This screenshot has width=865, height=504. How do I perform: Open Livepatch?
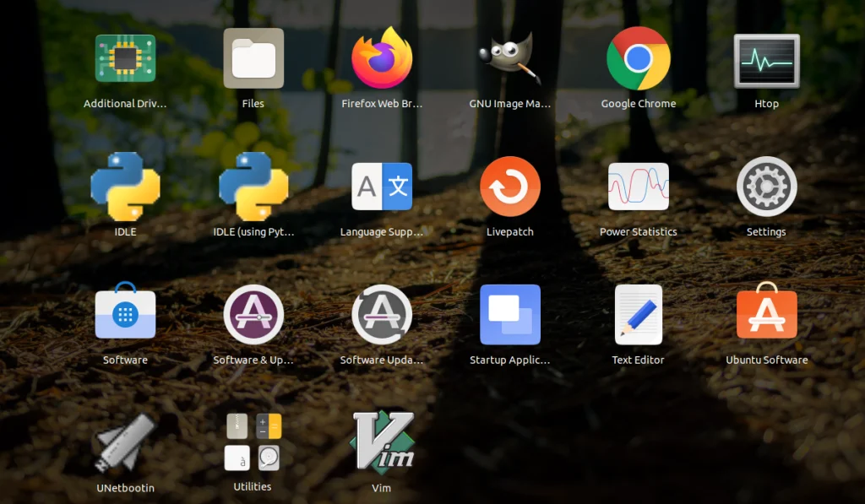pyautogui.click(x=510, y=186)
